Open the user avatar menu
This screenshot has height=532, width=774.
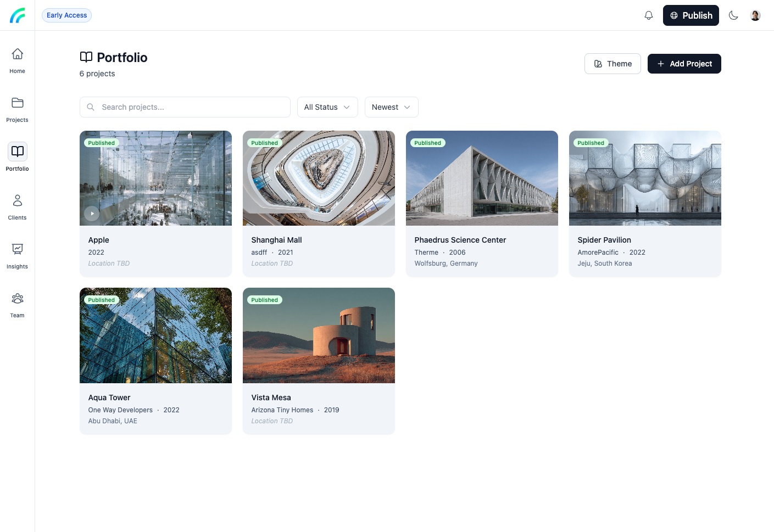pyautogui.click(x=755, y=15)
